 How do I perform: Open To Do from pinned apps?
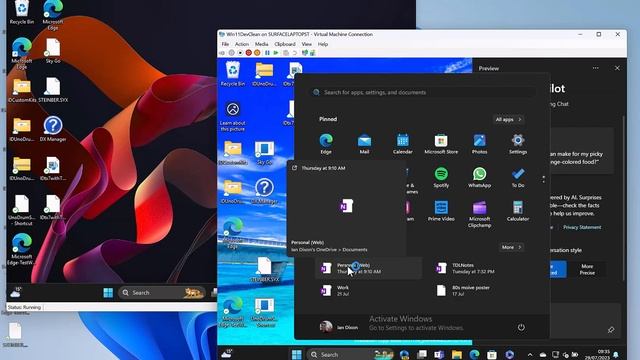518,178
